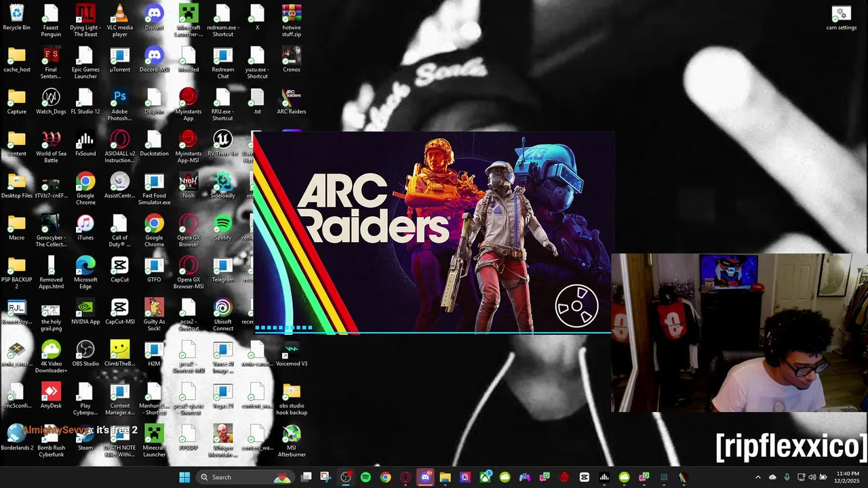This screenshot has width=868, height=488.
Task: Open the PSP BACKUP 2 folder
Action: pos(16,272)
